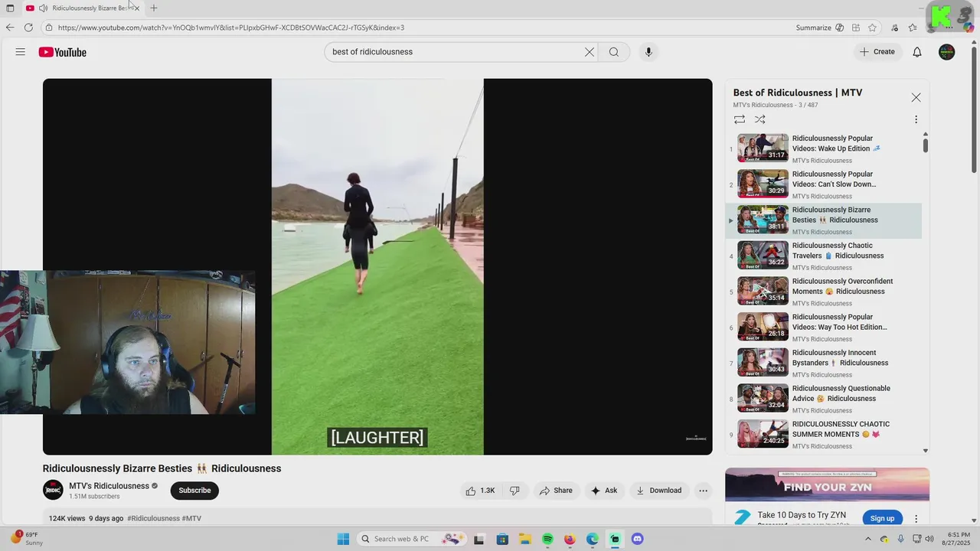Click the Create button
Image resolution: width=980 pixels, height=551 pixels.
877,52
